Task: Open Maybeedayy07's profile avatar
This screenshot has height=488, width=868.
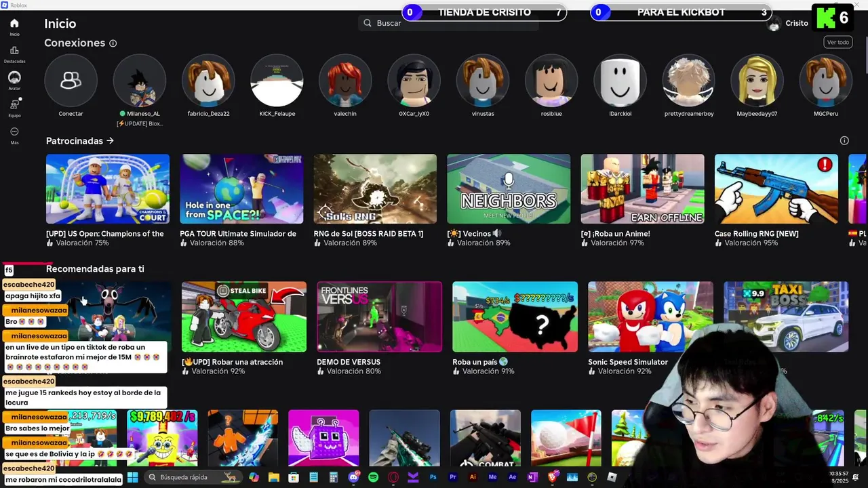Action: point(757,81)
